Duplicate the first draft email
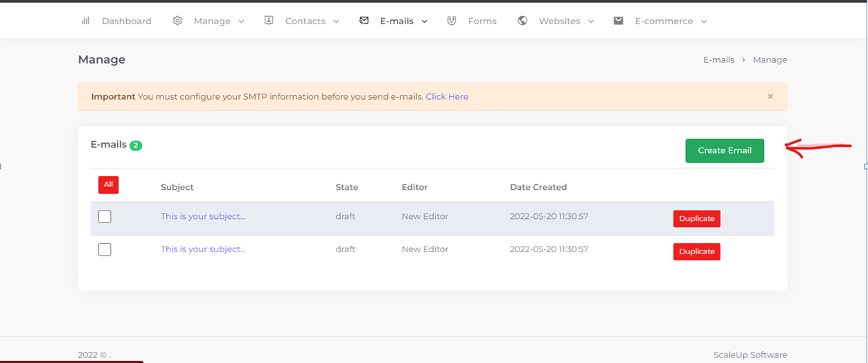868x363 pixels. point(697,218)
